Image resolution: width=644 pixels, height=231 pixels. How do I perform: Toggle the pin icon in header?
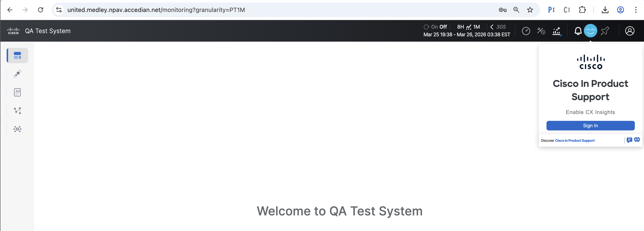point(605,31)
